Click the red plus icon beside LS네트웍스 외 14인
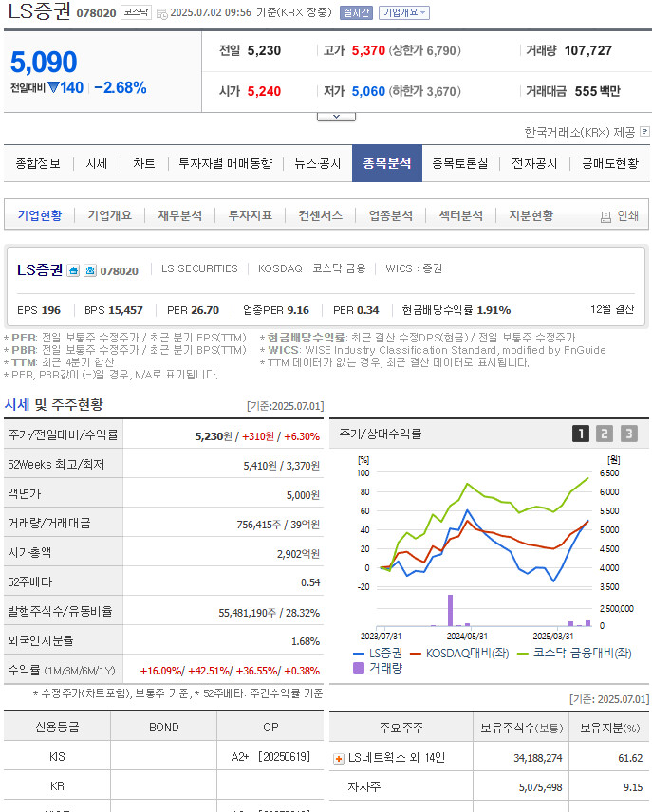The width and height of the screenshot is (652, 812). [x=339, y=758]
